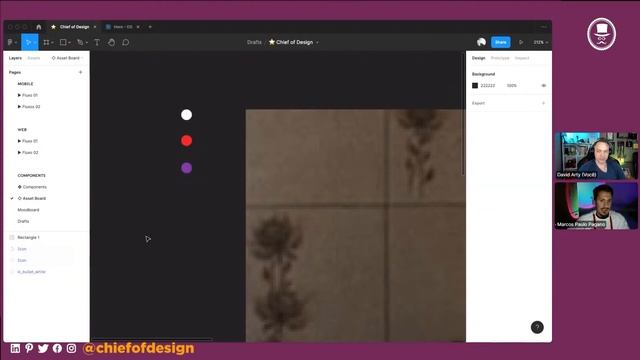This screenshot has height=360, width=640.
Task: Select the Frame tool
Action: click(x=46, y=42)
